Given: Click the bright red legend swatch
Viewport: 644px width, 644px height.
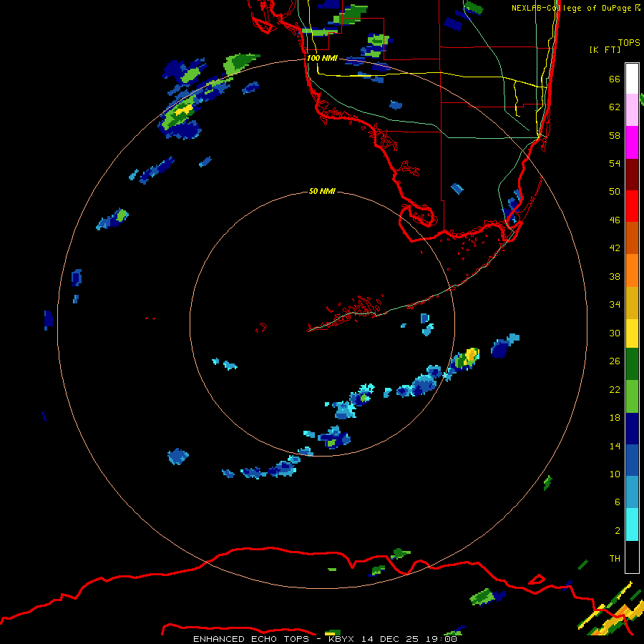Looking at the screenshot, I should [632, 206].
